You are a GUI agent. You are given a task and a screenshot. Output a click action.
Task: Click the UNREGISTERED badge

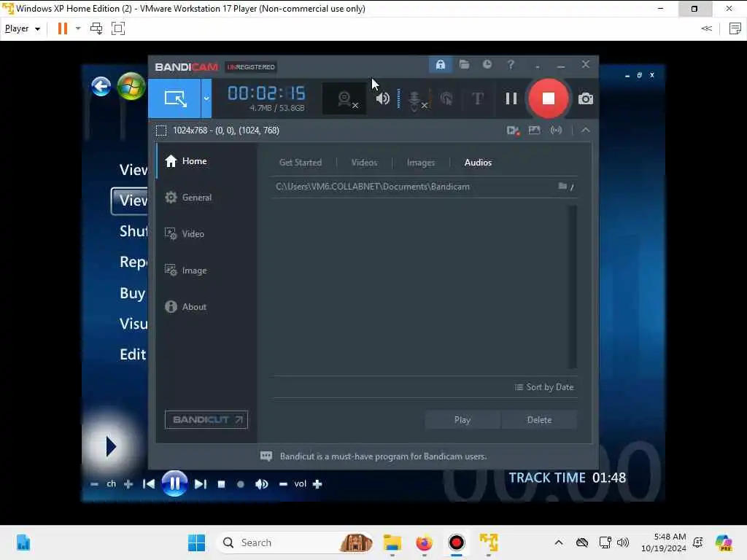[x=251, y=67]
